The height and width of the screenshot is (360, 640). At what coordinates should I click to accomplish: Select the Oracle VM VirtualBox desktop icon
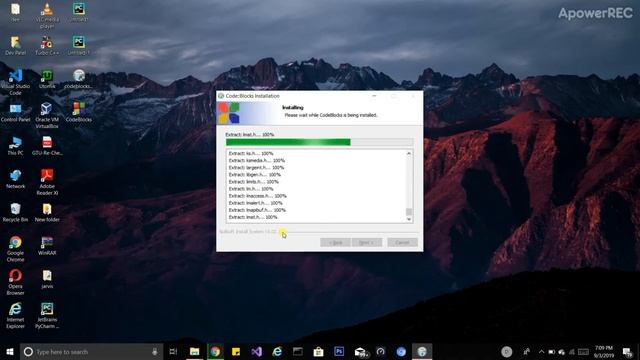[x=47, y=116]
